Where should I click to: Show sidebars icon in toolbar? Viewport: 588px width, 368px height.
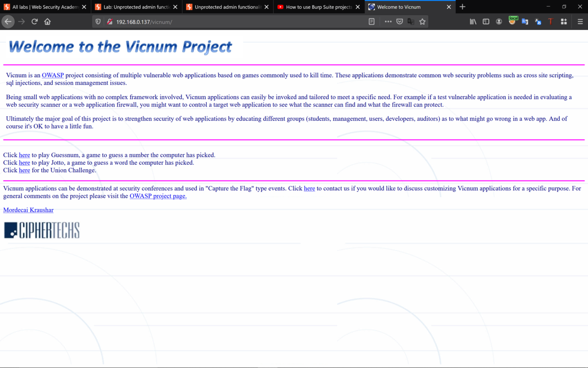(486, 22)
